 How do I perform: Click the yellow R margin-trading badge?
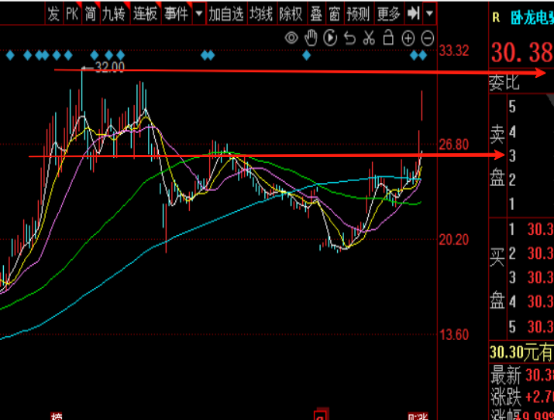[496, 18]
